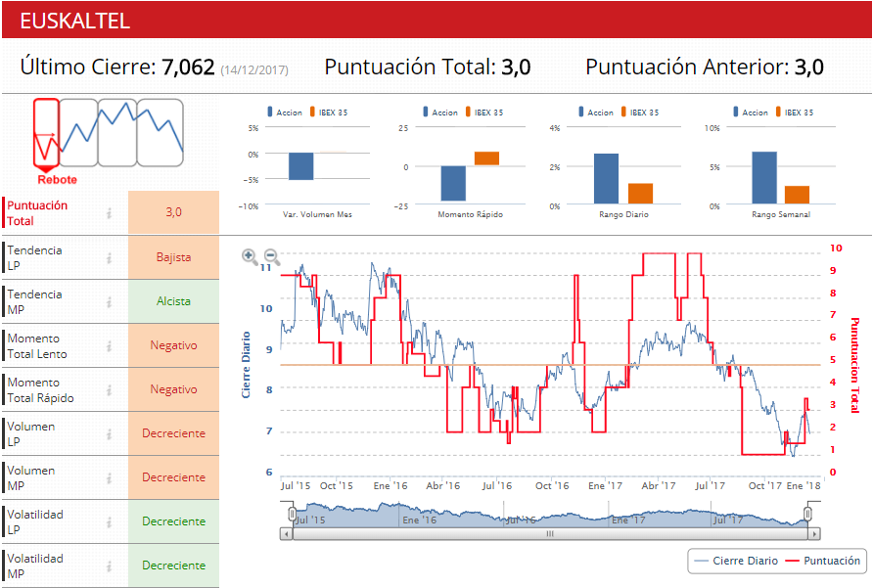Click Decreciente value for Volumen LP
Screen dimensions: 873x588
point(173,433)
